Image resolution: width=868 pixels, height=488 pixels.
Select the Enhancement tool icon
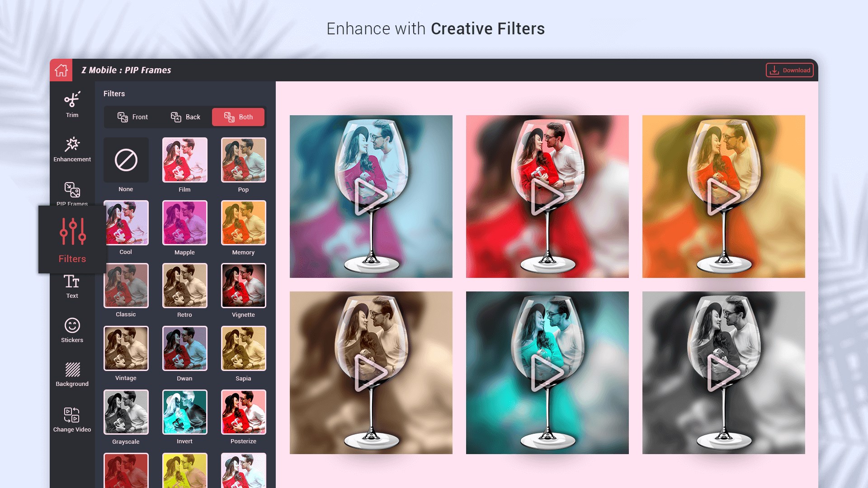pyautogui.click(x=72, y=144)
